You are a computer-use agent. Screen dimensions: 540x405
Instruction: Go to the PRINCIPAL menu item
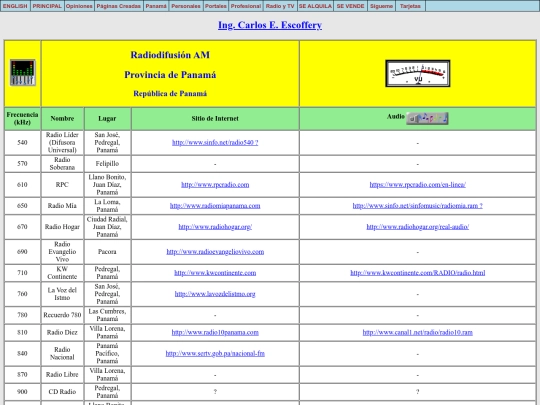click(47, 6)
